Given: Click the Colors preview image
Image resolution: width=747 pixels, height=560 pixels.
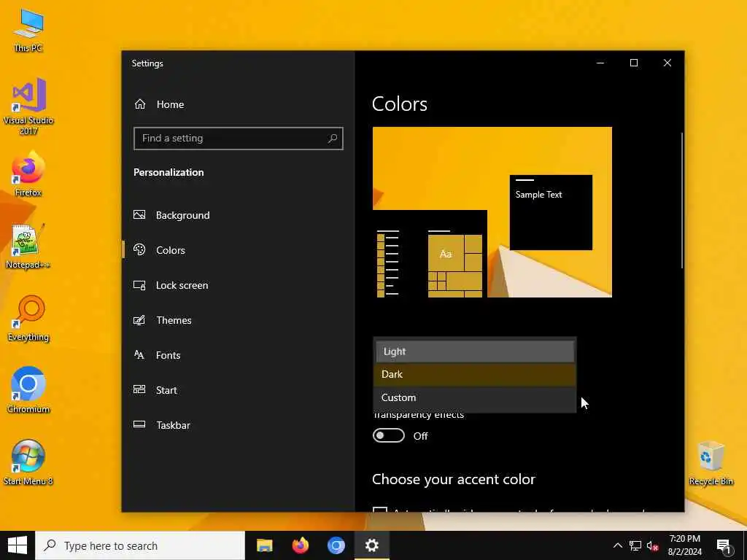Looking at the screenshot, I should coord(492,212).
